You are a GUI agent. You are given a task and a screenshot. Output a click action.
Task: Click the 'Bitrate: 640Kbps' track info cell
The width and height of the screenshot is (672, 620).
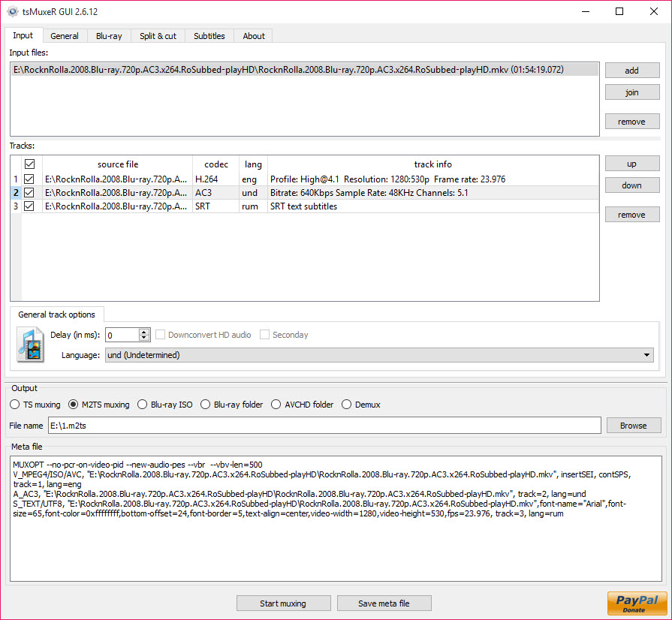433,193
